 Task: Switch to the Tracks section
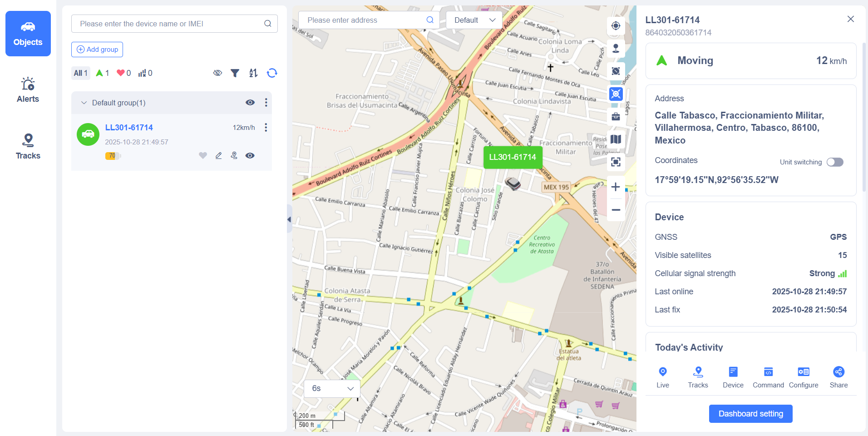(x=28, y=147)
